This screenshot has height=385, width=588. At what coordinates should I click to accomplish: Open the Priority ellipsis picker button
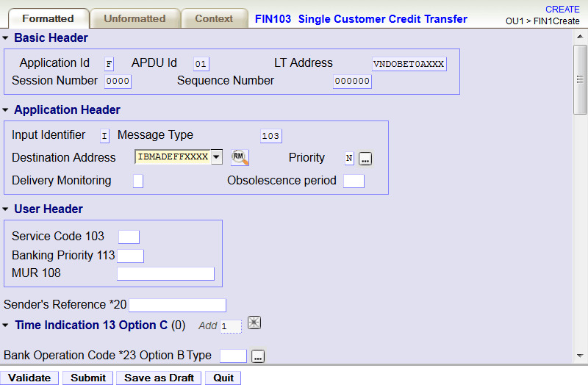(365, 159)
